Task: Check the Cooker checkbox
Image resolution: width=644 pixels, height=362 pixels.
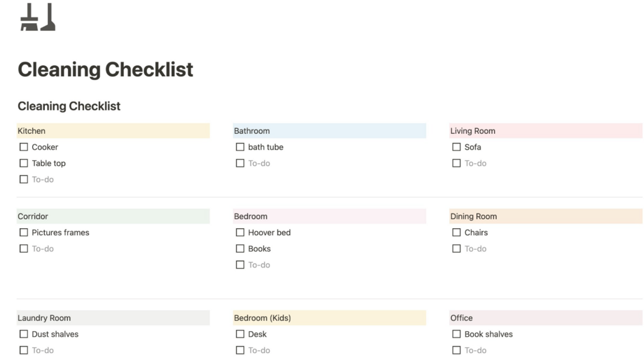Action: coord(24,147)
